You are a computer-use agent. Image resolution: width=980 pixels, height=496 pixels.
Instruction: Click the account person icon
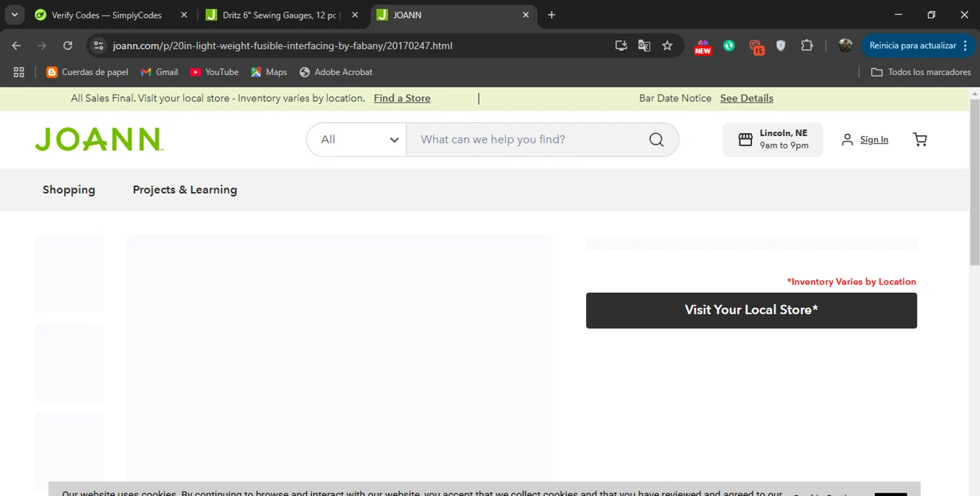[x=847, y=139]
